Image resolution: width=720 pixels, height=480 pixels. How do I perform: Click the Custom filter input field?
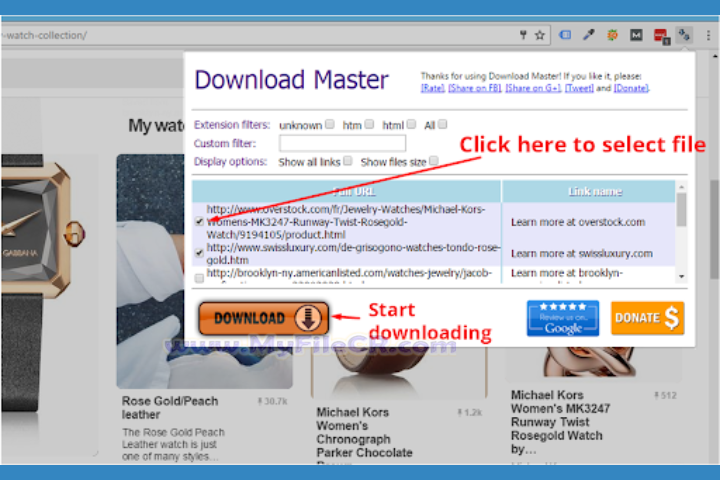343,143
